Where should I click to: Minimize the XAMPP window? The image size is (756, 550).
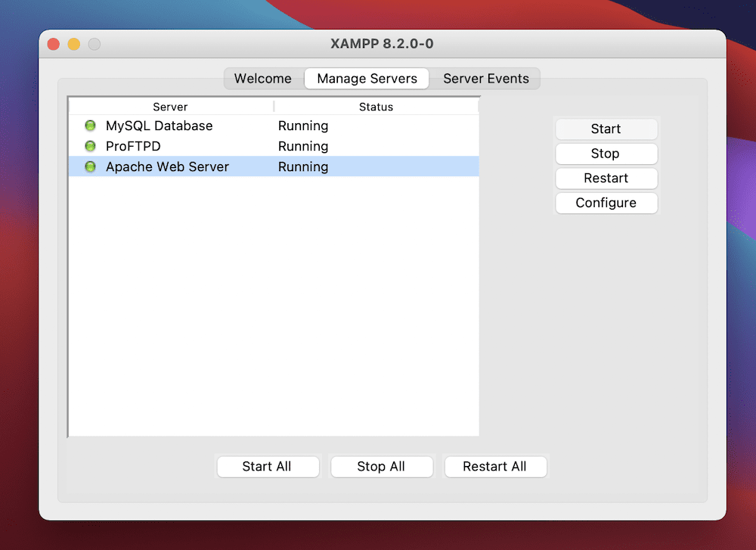coord(73,44)
